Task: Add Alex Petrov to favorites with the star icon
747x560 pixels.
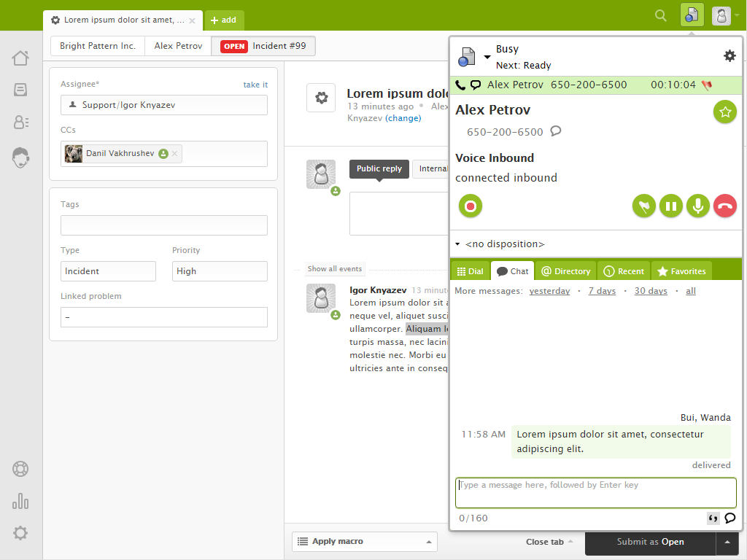Action: tap(724, 112)
